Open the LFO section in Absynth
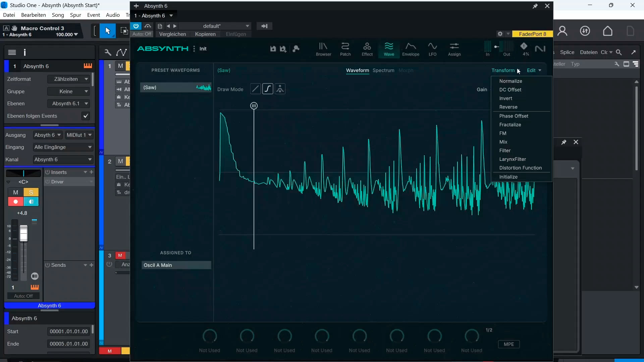The height and width of the screenshot is (362, 644). [433, 49]
